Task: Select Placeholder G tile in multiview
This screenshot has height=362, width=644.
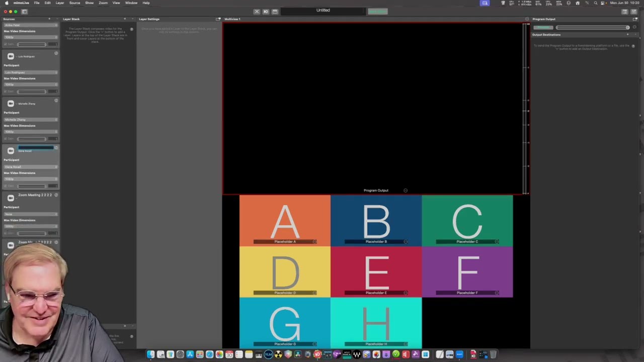Action: [x=285, y=323]
